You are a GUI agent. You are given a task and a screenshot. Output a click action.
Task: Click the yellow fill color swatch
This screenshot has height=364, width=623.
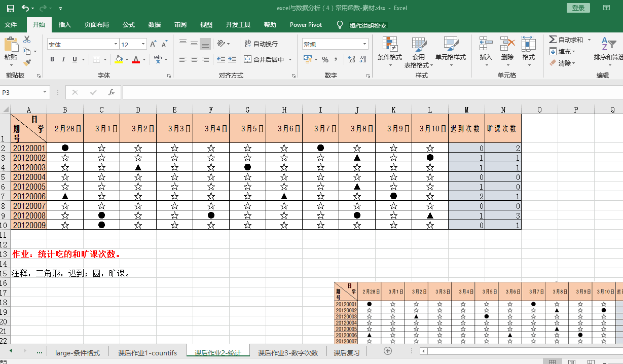pyautogui.click(x=118, y=59)
